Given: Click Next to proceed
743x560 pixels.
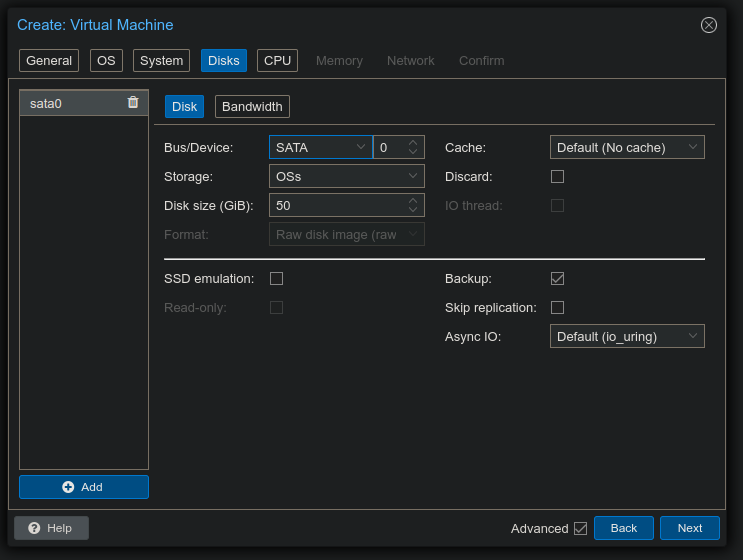Looking at the screenshot, I should pyautogui.click(x=689, y=528).
